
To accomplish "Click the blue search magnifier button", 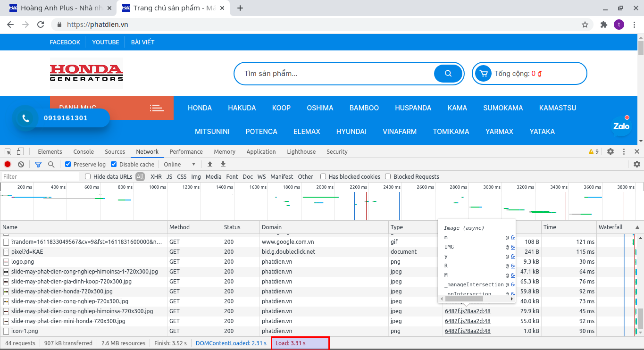I will (448, 73).
